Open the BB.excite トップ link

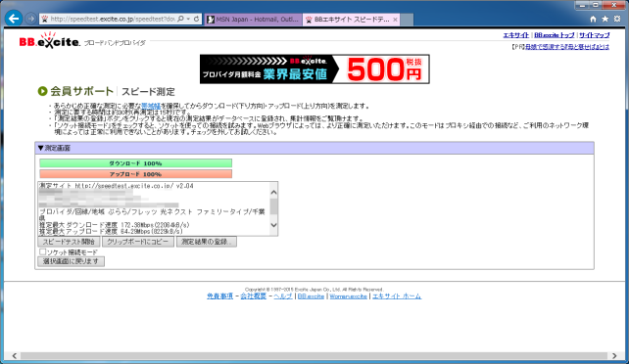click(554, 35)
